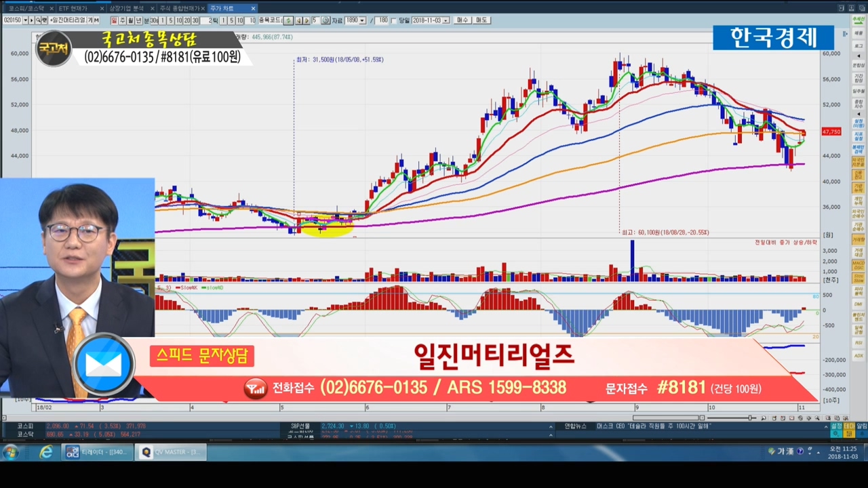Click the chart zoom slider at bottom
Image resolution: width=868 pixels, height=488 pixels.
point(751,418)
